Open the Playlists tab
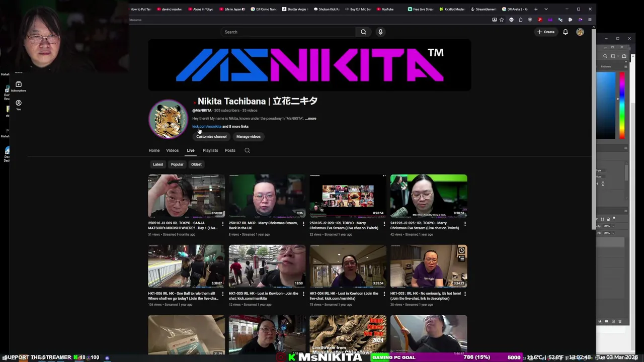 (210, 150)
